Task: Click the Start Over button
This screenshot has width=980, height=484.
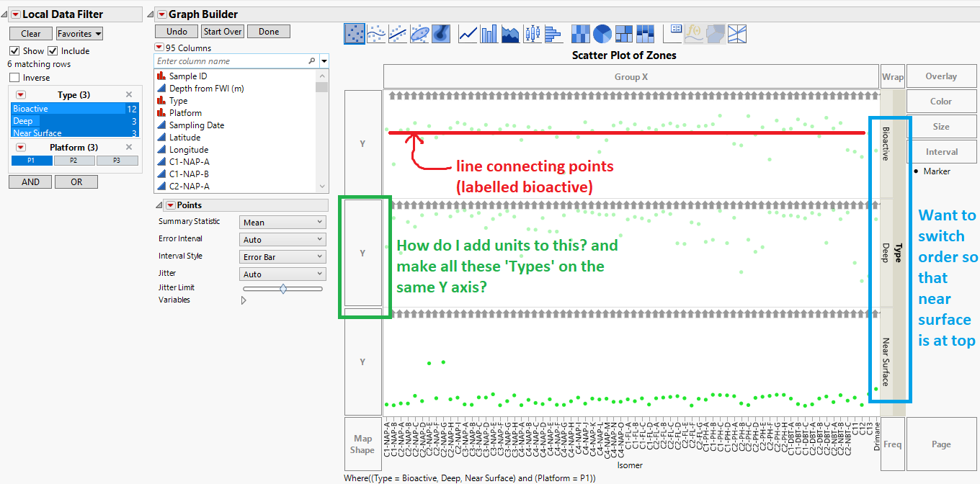Action: coord(222,31)
